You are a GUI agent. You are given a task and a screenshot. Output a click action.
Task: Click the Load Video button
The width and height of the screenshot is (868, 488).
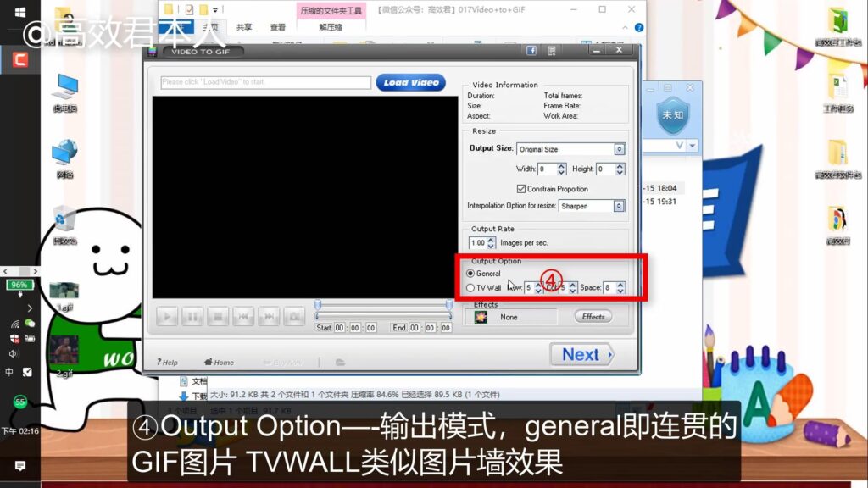point(411,82)
